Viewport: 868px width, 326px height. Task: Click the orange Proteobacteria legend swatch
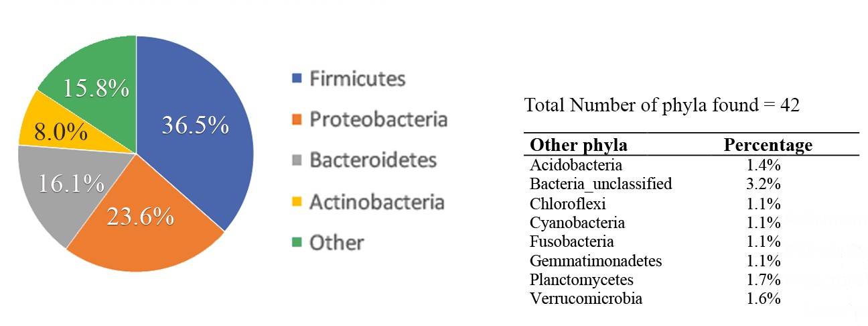[x=297, y=120]
